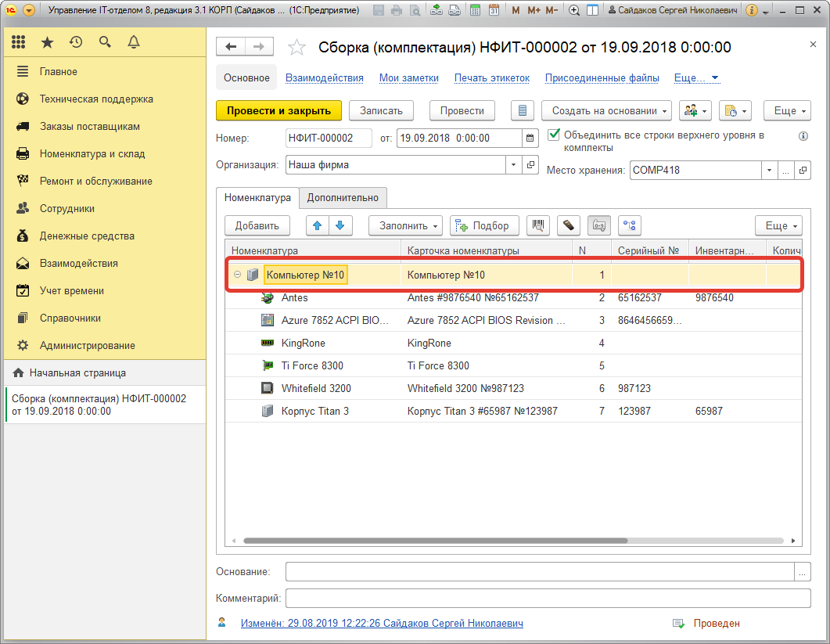
Task: Open the 'Мои заметки' link
Action: pos(408,77)
